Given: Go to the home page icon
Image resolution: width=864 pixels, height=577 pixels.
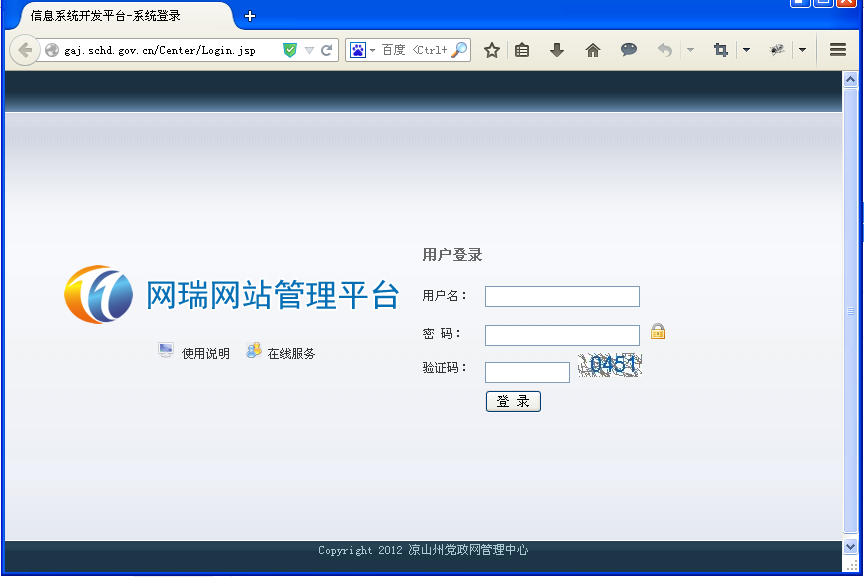Looking at the screenshot, I should coord(593,51).
